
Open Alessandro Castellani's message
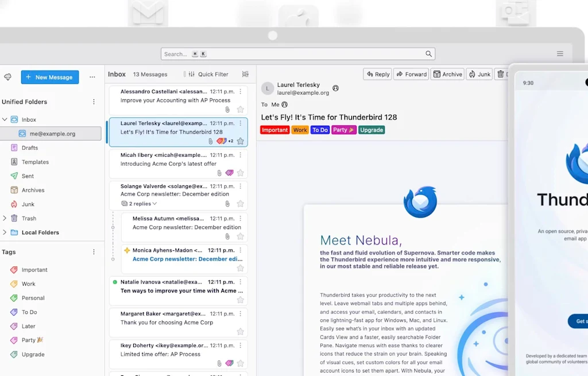tap(179, 100)
